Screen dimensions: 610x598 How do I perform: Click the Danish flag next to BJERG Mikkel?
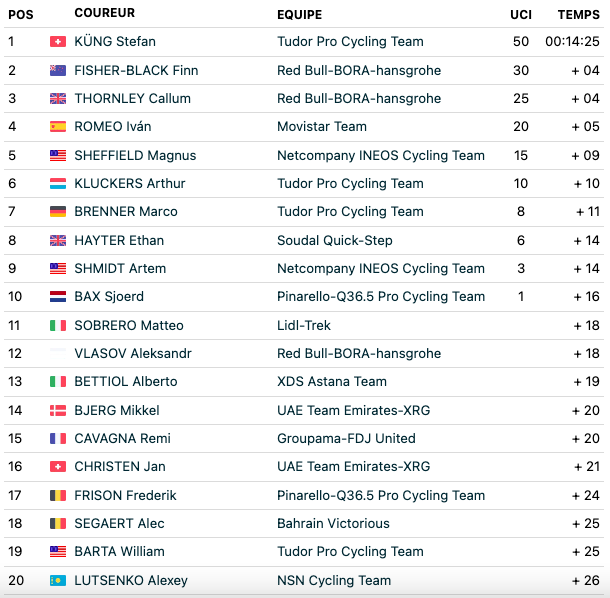(x=58, y=410)
